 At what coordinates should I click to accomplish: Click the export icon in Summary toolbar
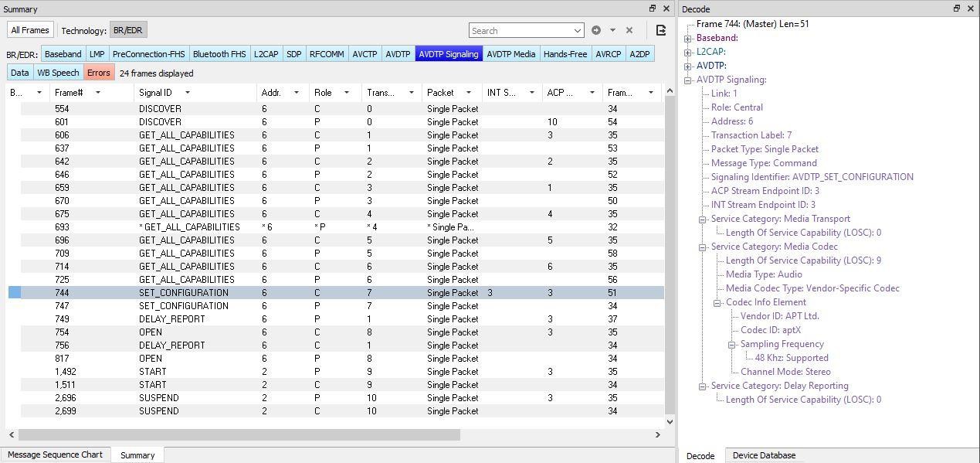tap(661, 30)
